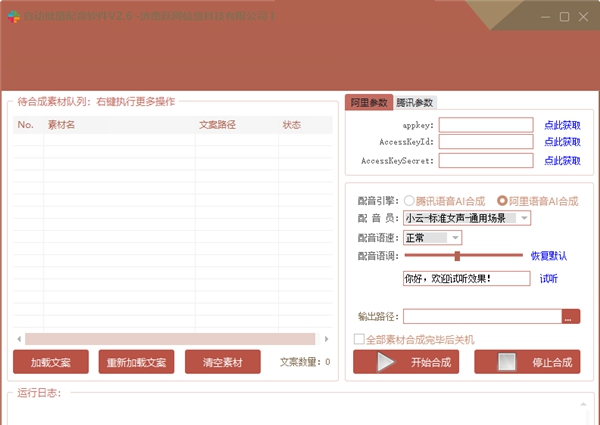Focus the AccessKeySecret input field

click(x=486, y=161)
